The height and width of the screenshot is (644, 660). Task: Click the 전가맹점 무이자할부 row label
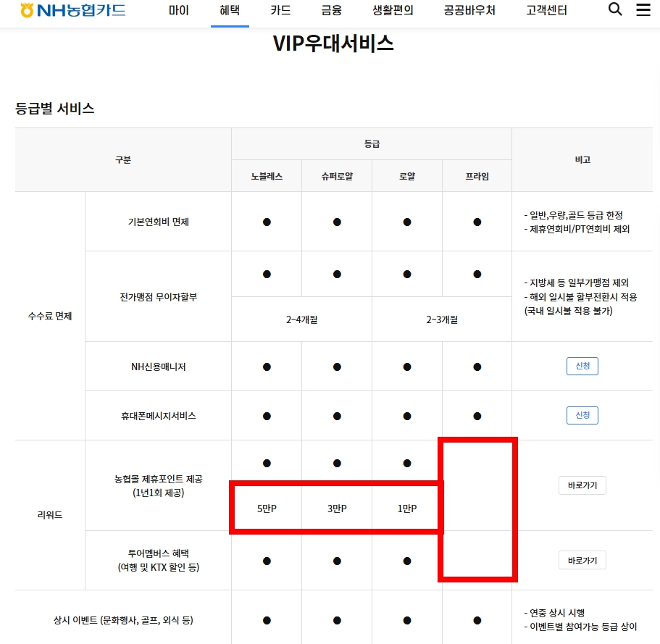(x=158, y=297)
